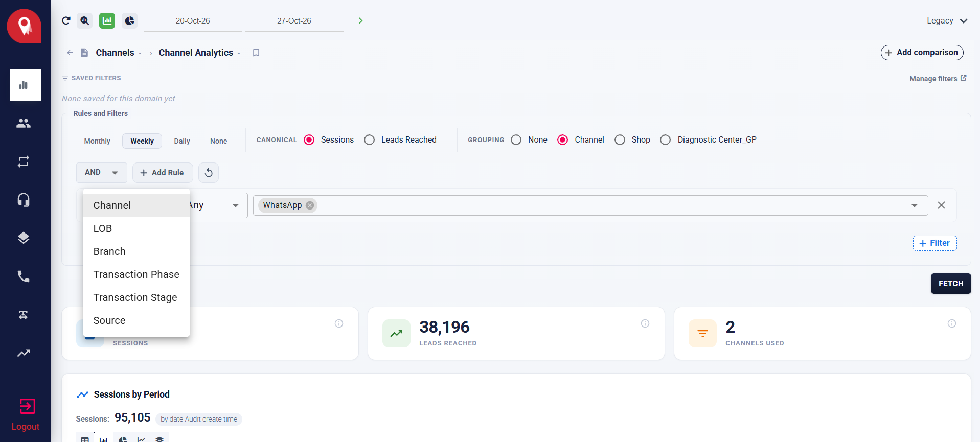Remove the WhatsApp chip from the filter
The height and width of the screenshot is (442, 980).
pos(310,205)
